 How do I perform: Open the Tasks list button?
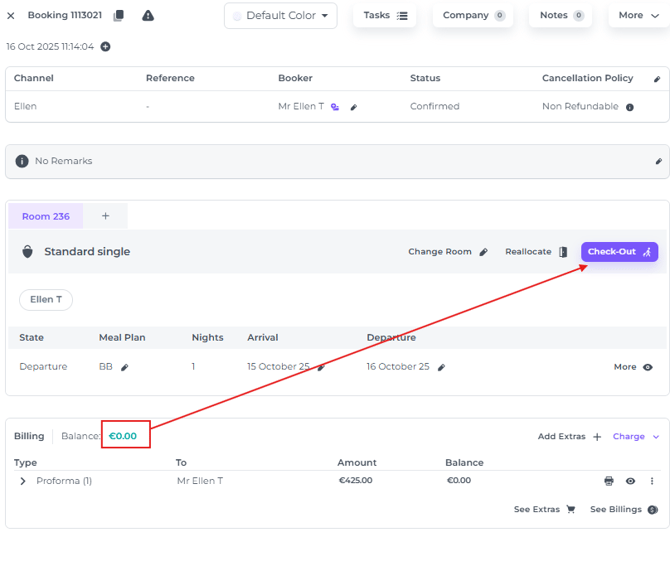[385, 16]
